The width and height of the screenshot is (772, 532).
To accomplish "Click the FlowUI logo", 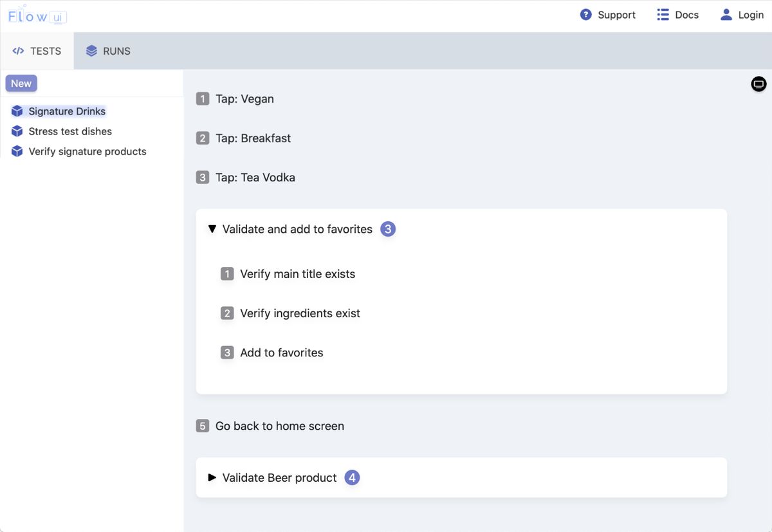I will (x=37, y=15).
